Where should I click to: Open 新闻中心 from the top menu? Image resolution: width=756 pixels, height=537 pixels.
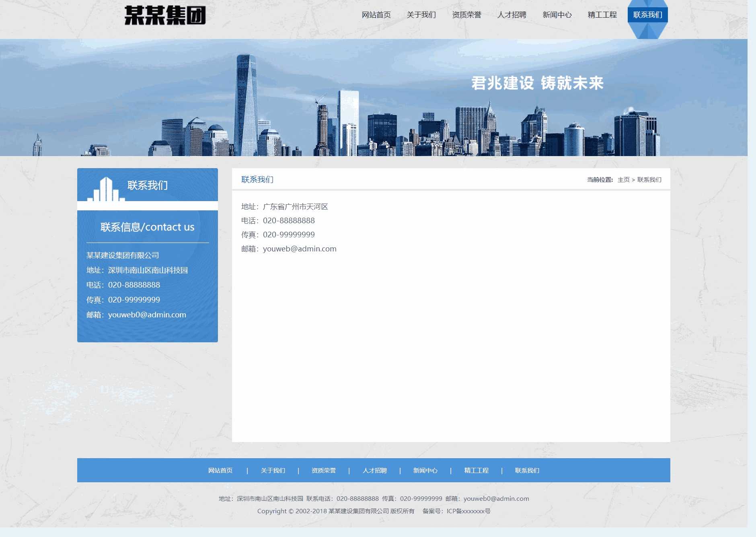(557, 15)
